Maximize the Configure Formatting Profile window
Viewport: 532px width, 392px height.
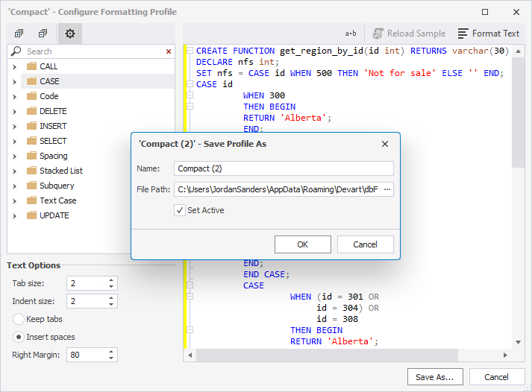(485, 12)
